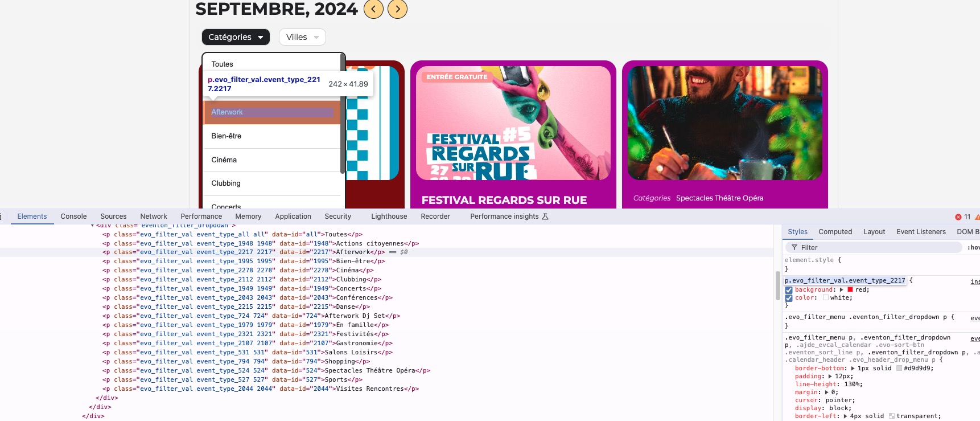The image size is (980, 421).
Task: Click the p.evo_filter_val.event_type_2217 selector
Action: pyautogui.click(x=845, y=281)
